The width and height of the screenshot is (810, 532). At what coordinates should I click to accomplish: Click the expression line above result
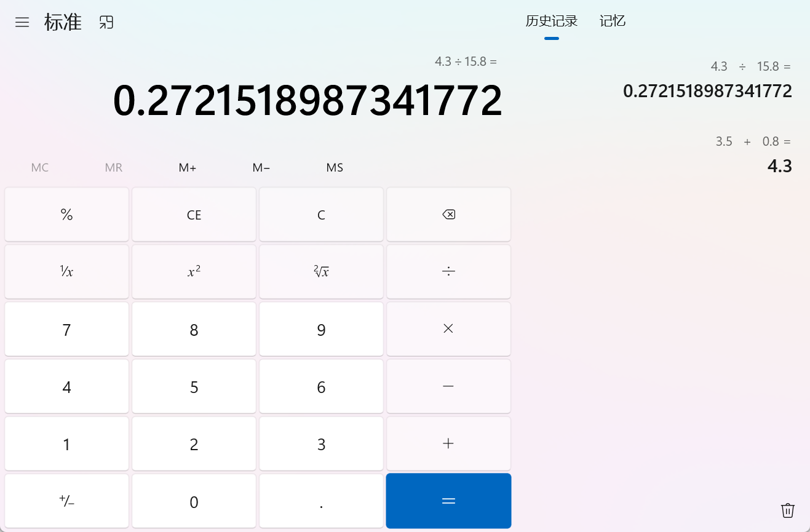pos(466,62)
